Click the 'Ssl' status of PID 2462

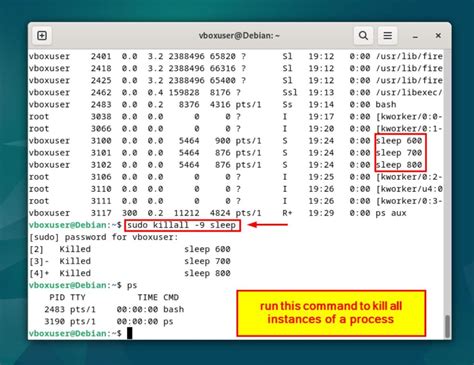coord(290,92)
